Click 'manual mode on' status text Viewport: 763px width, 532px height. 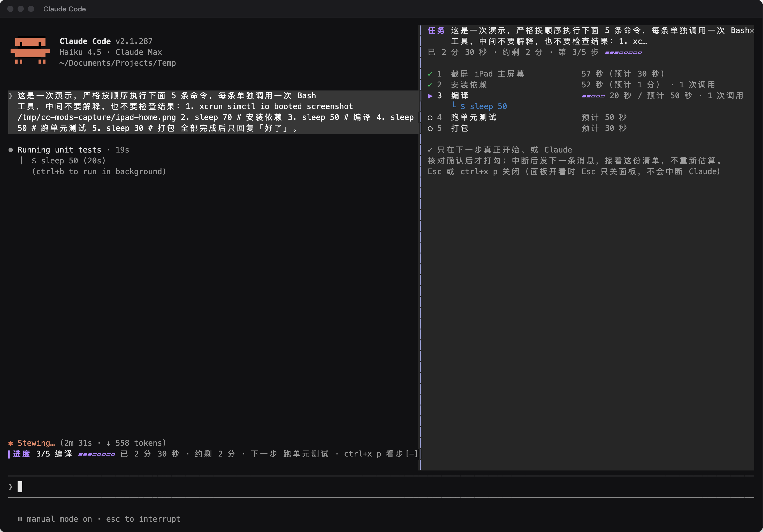click(x=59, y=519)
